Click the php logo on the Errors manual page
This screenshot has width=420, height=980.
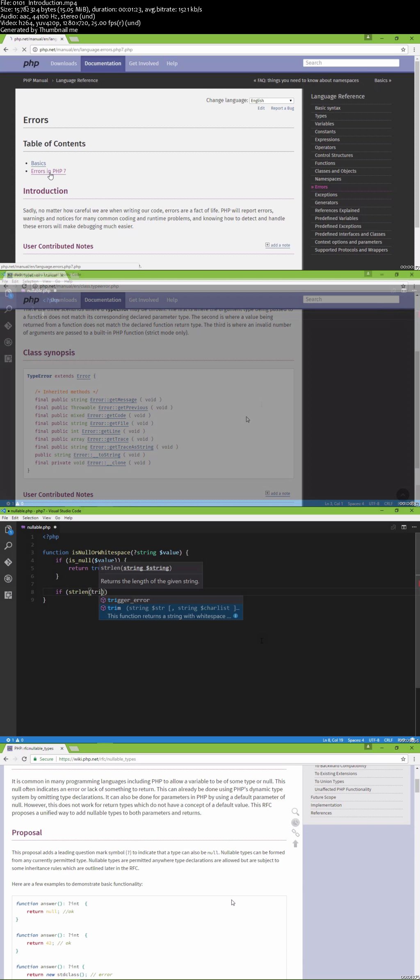(31, 63)
